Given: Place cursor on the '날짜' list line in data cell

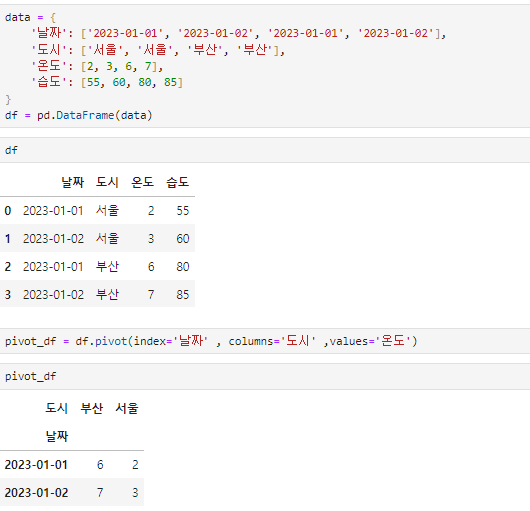Looking at the screenshot, I should tap(239, 33).
